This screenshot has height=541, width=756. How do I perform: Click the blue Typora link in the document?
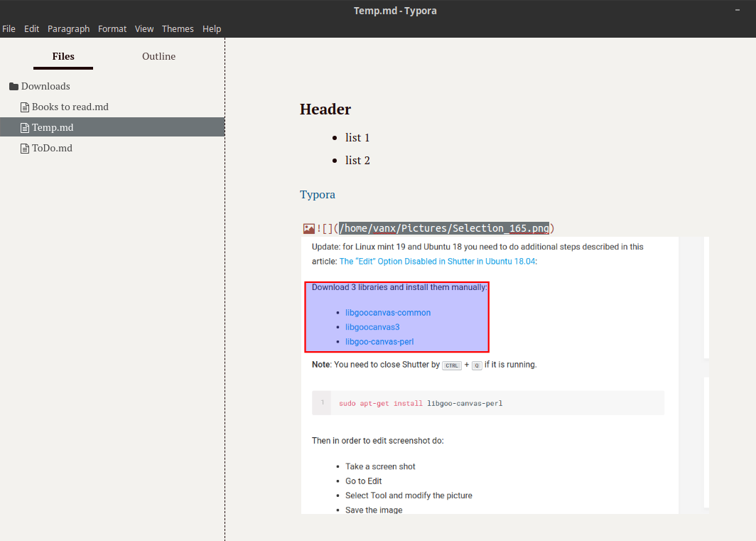317,194
